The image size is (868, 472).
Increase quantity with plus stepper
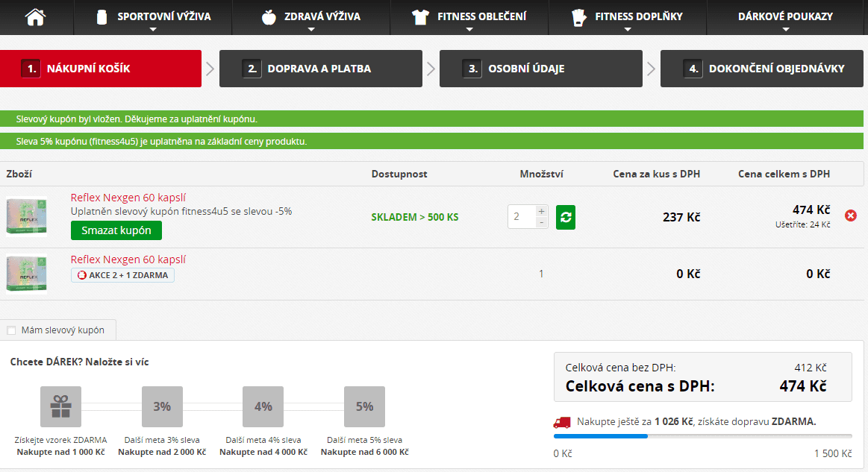541,211
